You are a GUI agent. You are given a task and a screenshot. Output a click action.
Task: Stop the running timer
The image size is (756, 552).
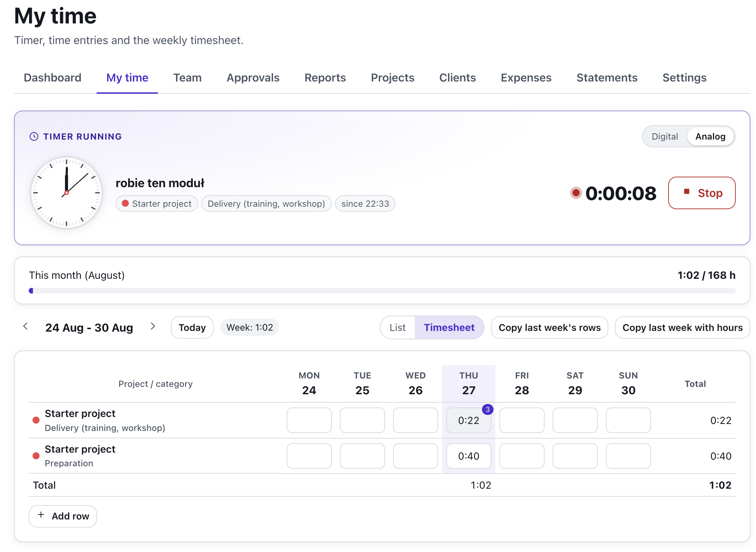(702, 193)
